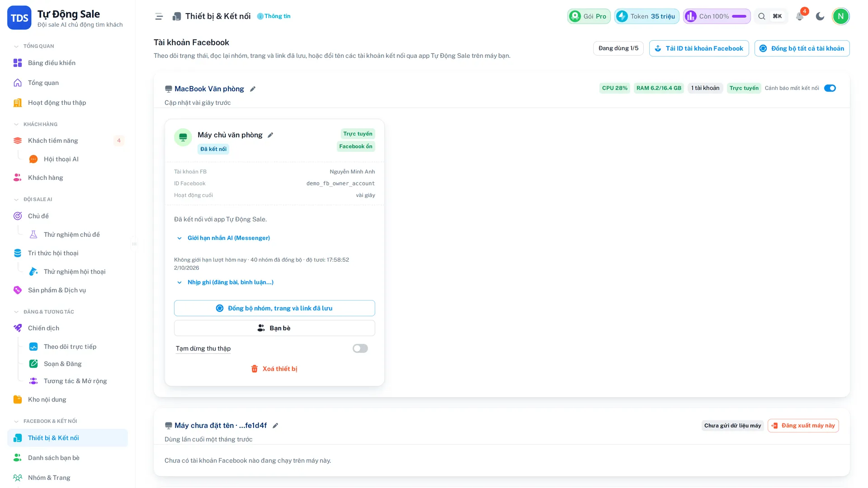The image size is (868, 488).
Task: Go to Bảng điều khiển
Action: click(x=68, y=63)
